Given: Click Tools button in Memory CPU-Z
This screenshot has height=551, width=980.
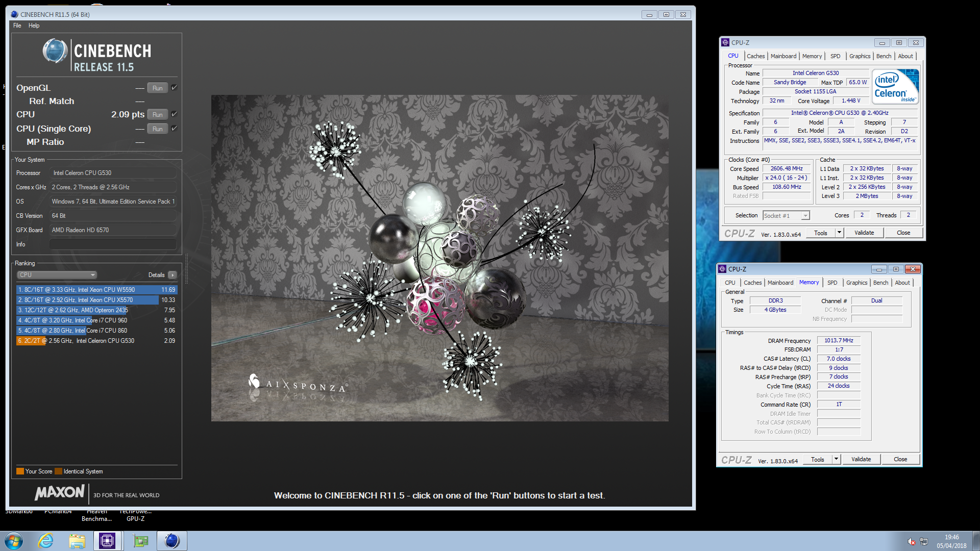Looking at the screenshot, I should point(818,459).
